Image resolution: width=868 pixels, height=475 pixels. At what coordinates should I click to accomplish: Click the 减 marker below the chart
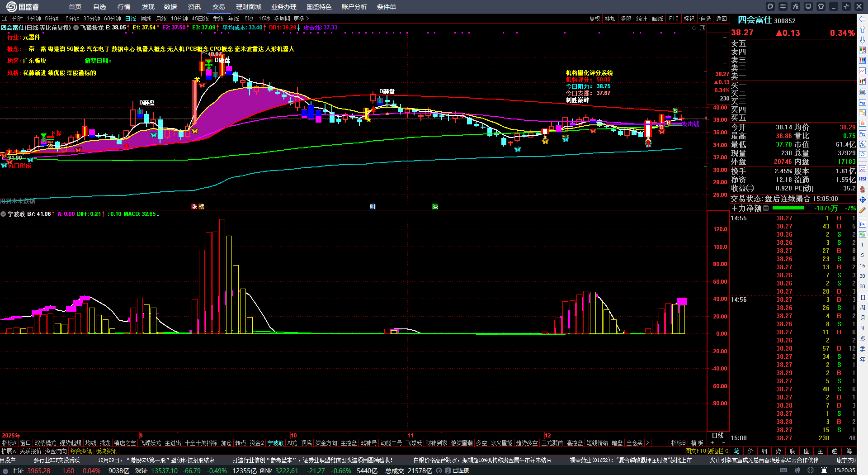point(435,207)
